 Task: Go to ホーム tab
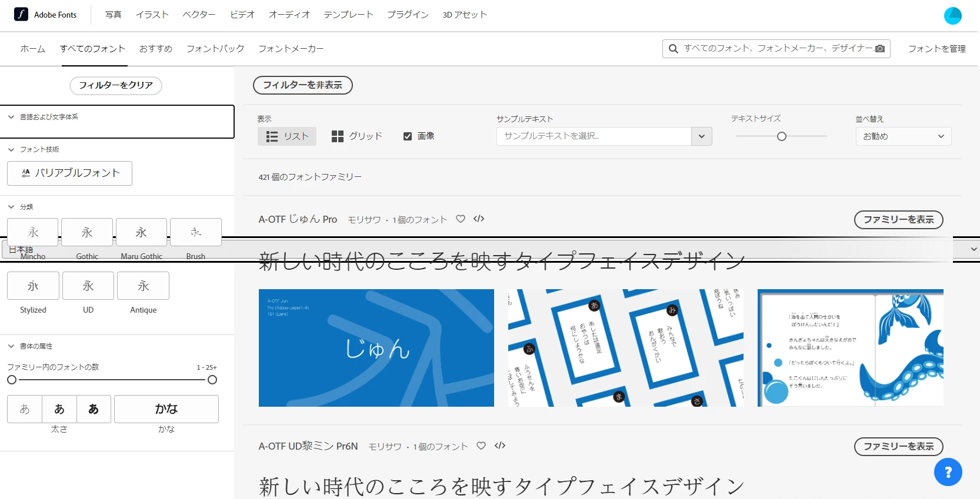33,49
